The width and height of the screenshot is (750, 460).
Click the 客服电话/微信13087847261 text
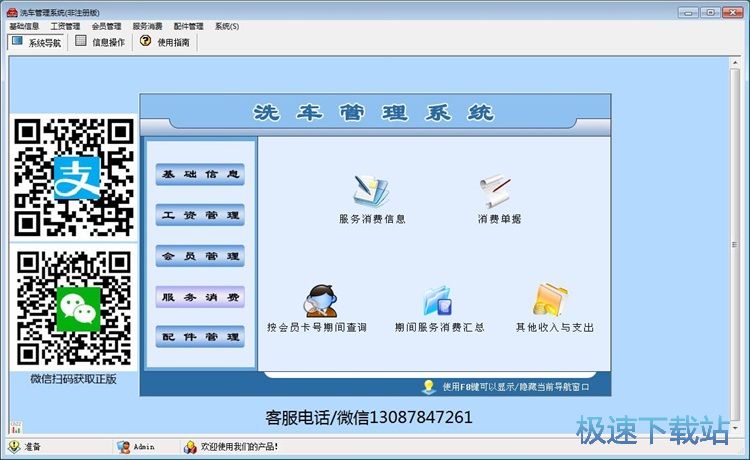369,417
